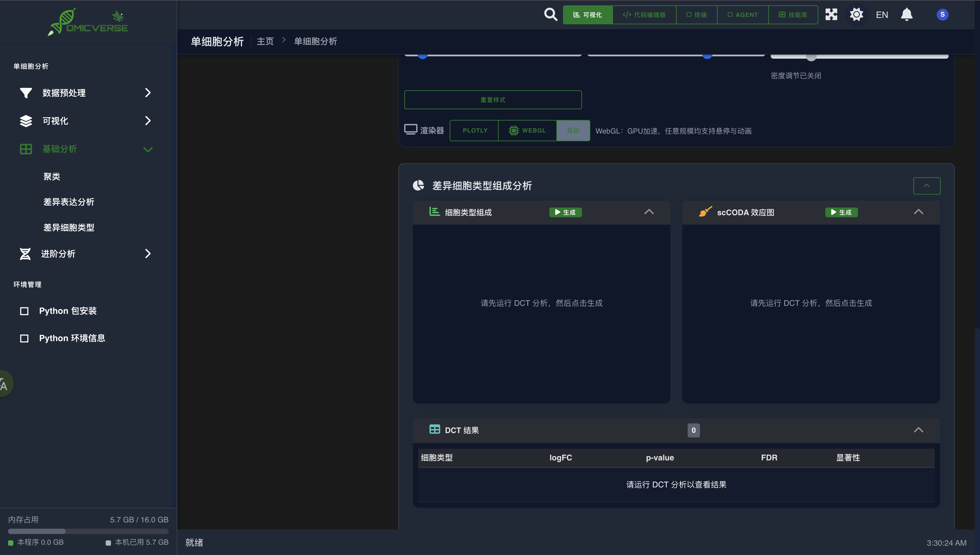Select the WEBGL renderer option
This screenshot has height=555, width=980.
tap(527, 130)
